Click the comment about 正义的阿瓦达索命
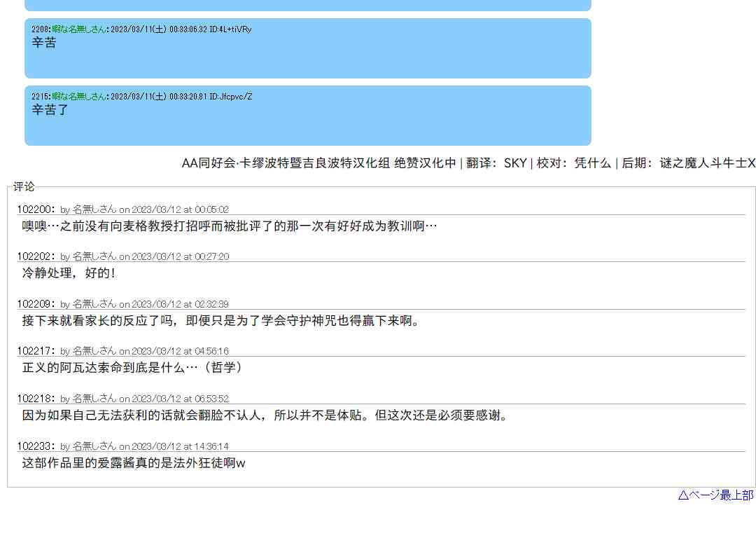The width and height of the screenshot is (756, 536). 133,368
